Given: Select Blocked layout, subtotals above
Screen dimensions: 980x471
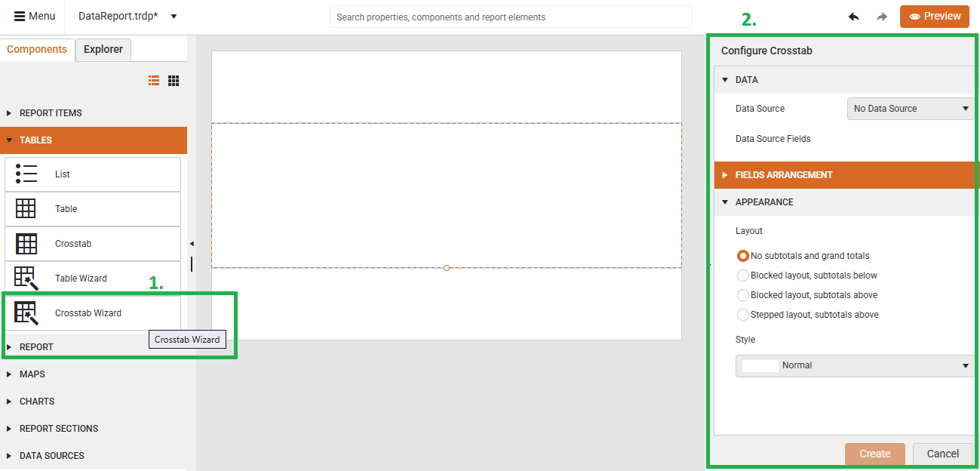Looking at the screenshot, I should (743, 295).
